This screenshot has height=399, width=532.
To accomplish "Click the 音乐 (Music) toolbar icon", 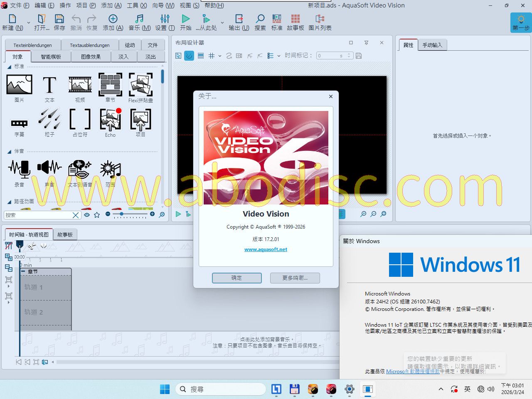I will [x=139, y=22].
